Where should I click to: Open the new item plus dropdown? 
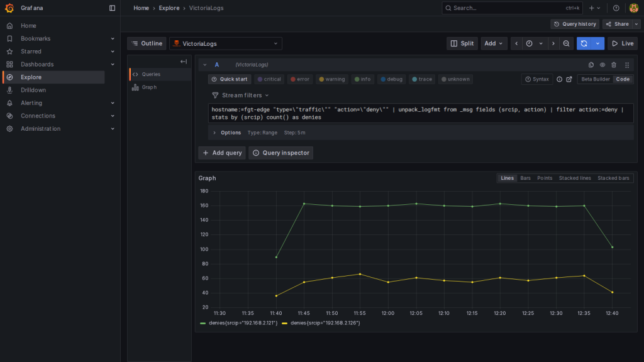click(x=594, y=8)
